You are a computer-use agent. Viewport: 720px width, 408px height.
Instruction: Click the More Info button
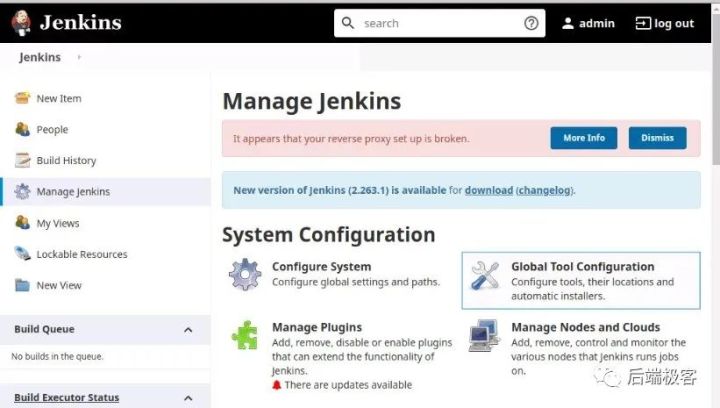[x=584, y=138]
